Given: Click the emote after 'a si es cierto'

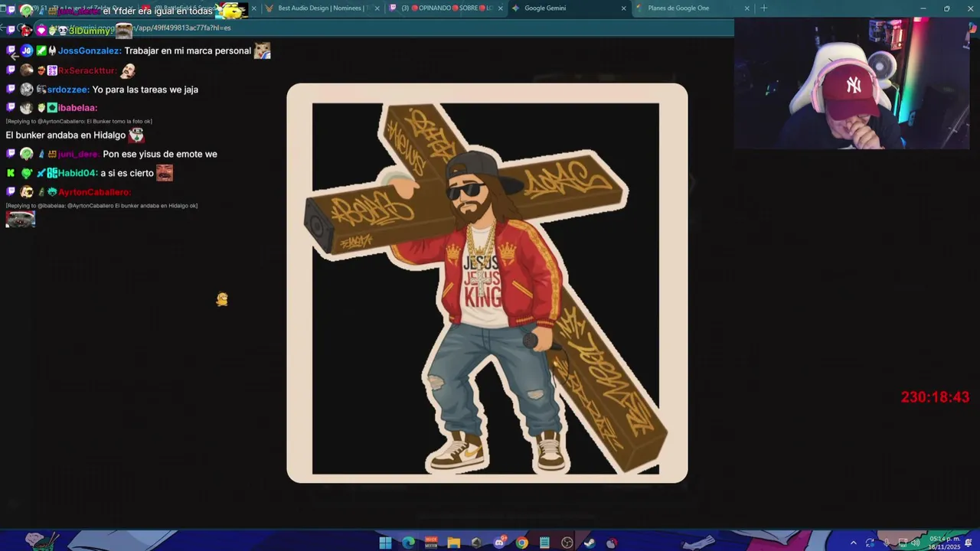Looking at the screenshot, I should coord(165,173).
